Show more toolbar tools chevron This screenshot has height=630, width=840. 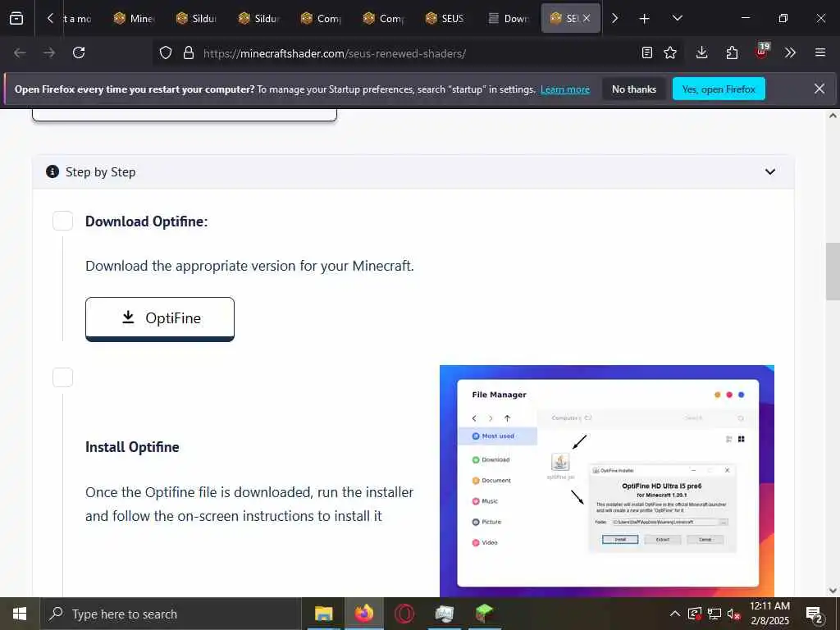click(790, 52)
